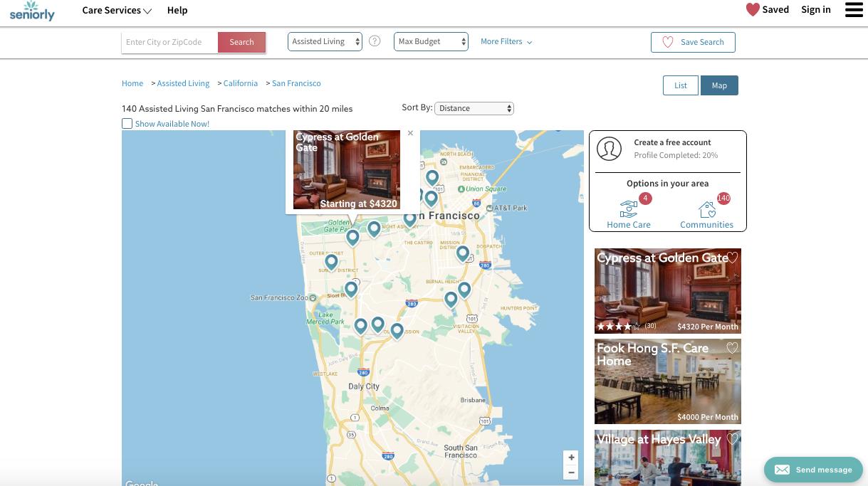Zoom out on the map
Screen dimensions: 868x486
tap(571, 472)
